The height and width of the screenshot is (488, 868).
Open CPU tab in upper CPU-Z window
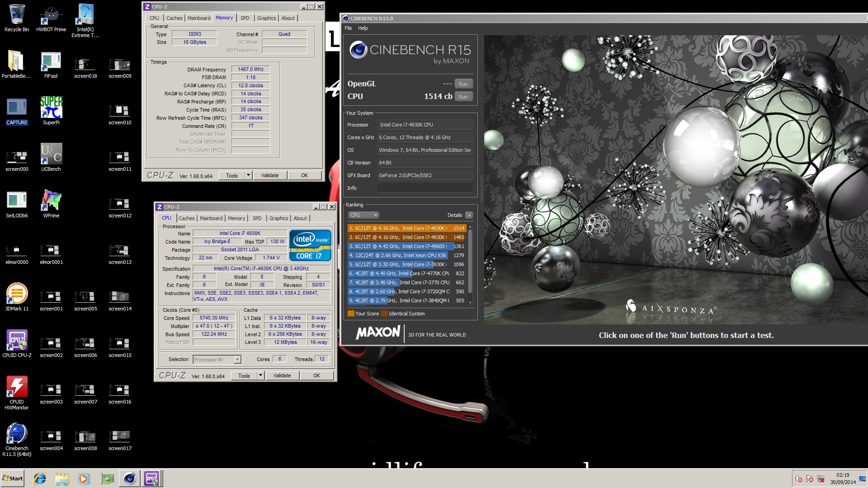pos(154,18)
